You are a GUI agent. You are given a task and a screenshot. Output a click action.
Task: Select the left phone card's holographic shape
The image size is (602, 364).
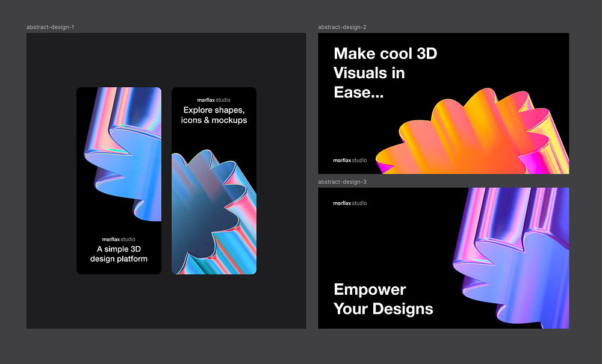click(123, 154)
